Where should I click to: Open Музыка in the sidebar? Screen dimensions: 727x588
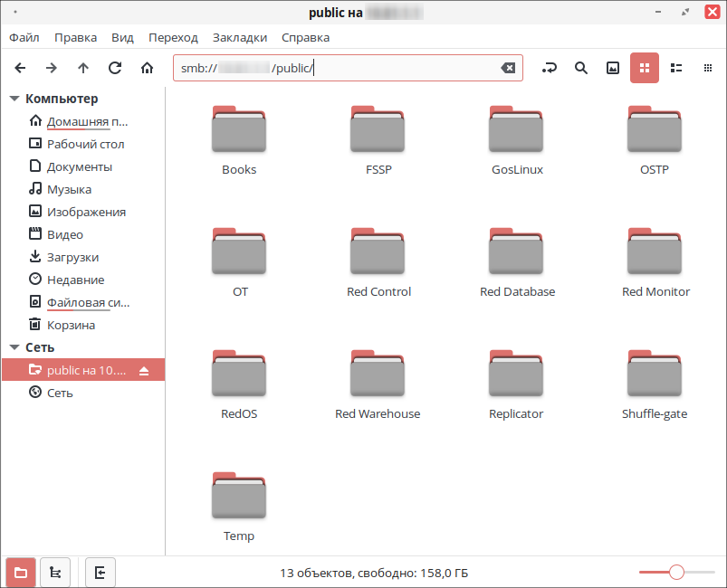[83, 189]
